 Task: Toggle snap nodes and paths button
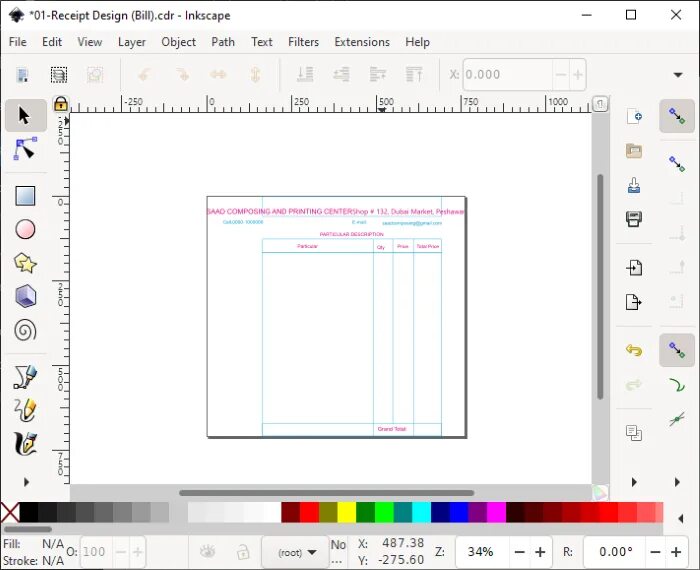677,350
